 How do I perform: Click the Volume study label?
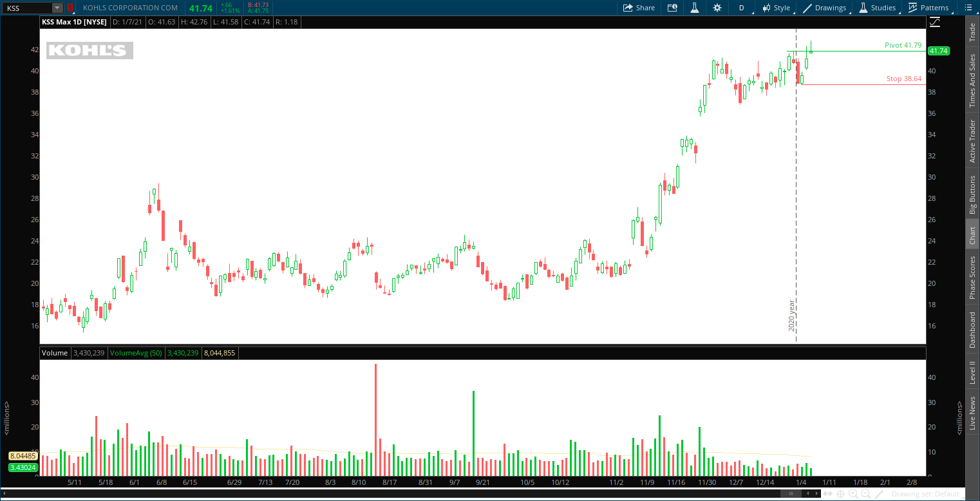tap(55, 353)
